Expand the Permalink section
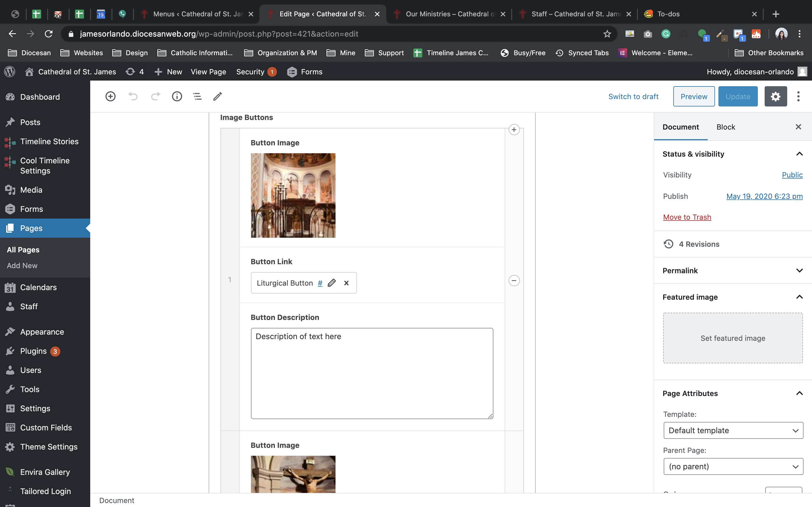Screen dimensions: 812x507 point(799,271)
